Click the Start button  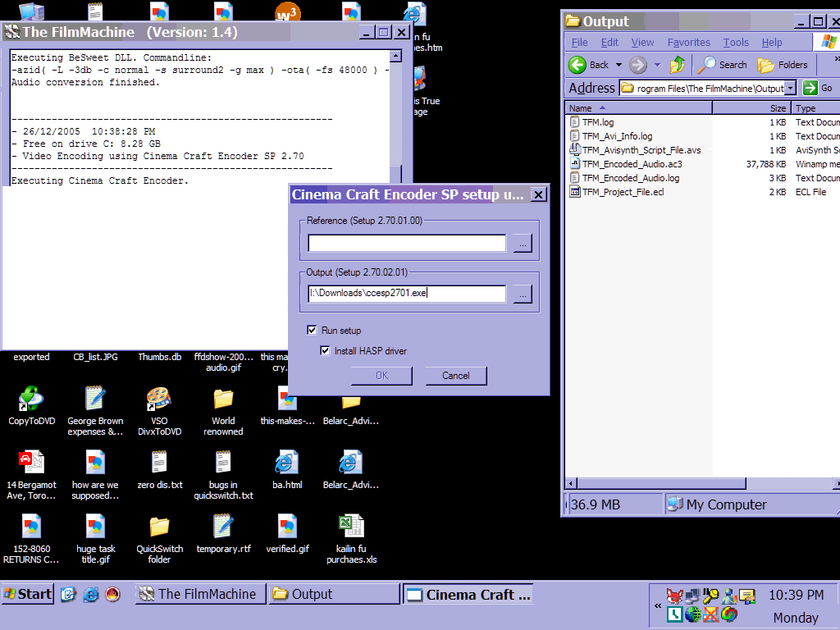27,594
